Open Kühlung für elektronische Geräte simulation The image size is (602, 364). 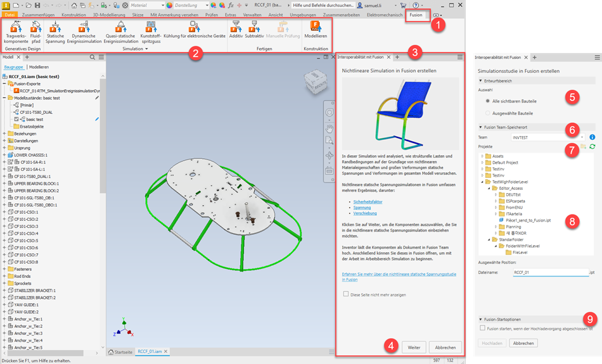[x=195, y=30]
